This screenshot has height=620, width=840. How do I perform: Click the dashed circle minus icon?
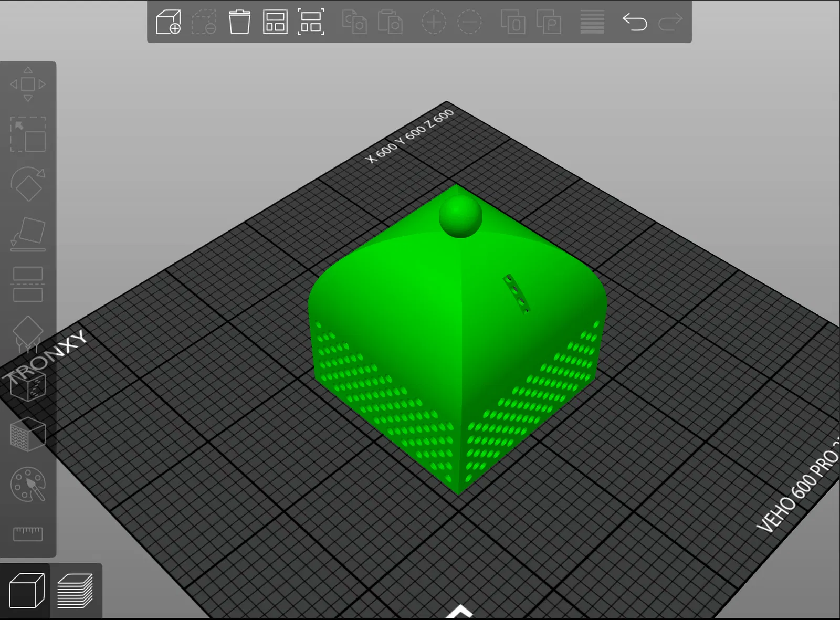coord(469,22)
